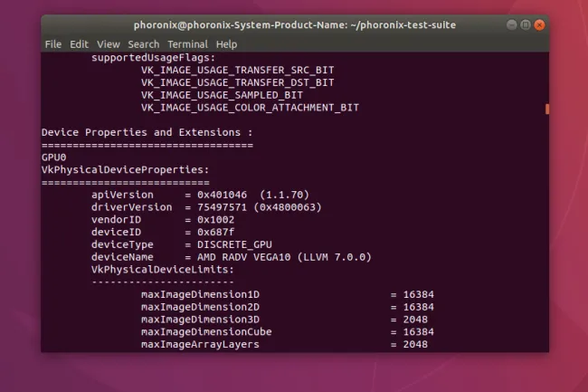Click maxImageDimension2D value 16384
Screen dimensions: 588x392
click(x=418, y=307)
